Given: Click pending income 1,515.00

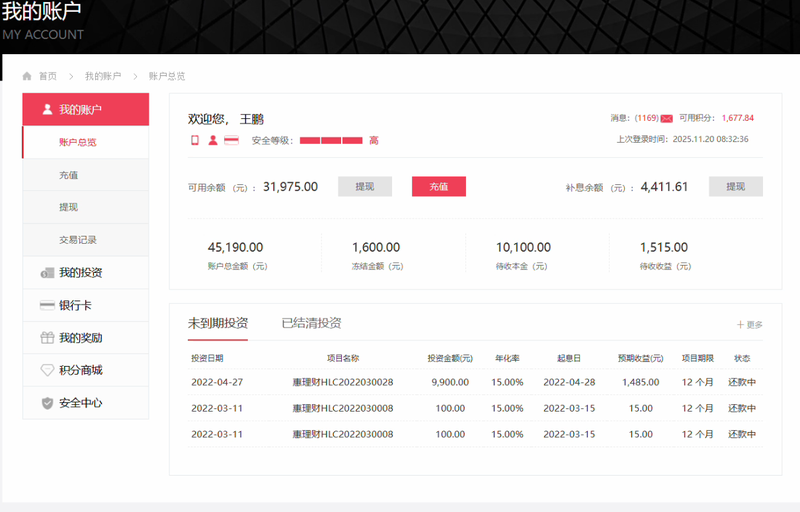Looking at the screenshot, I should tap(664, 247).
